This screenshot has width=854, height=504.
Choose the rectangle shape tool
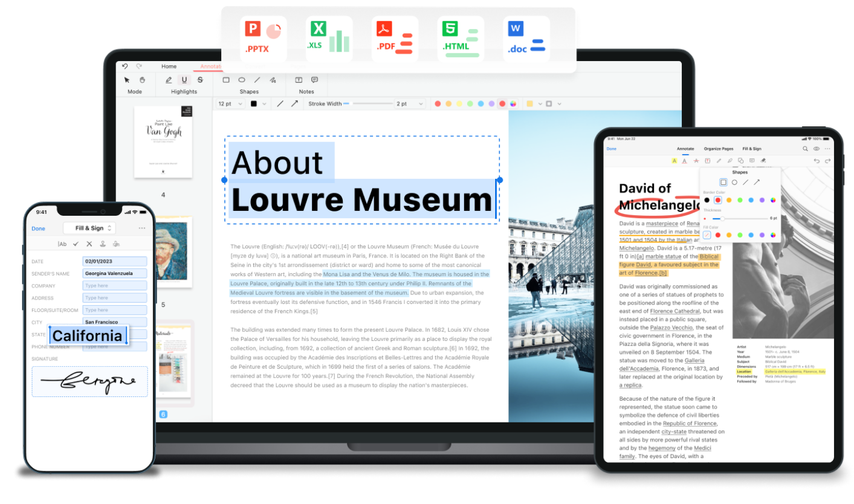tap(226, 80)
